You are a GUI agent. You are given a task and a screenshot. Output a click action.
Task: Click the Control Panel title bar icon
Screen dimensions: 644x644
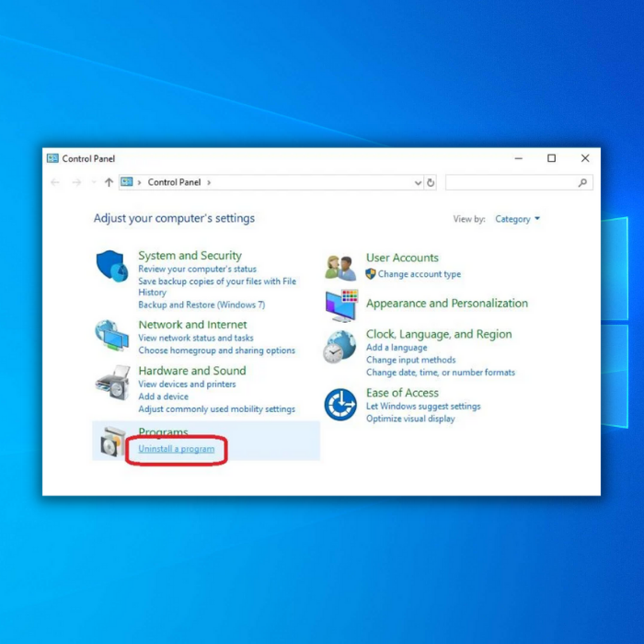tap(52, 158)
